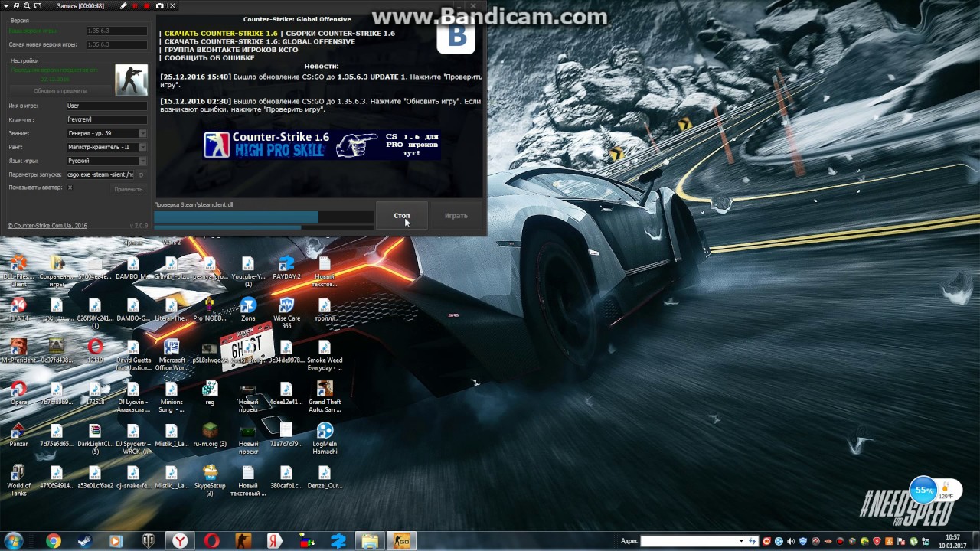Select the Pro_NOBB... desktop file

[x=210, y=310]
